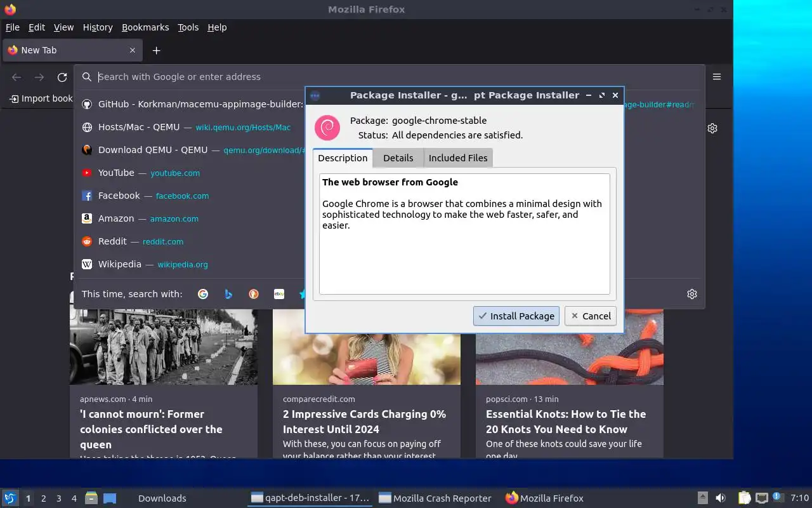This screenshot has width=812, height=508.
Task: Click Import bookmarks in bookmarks toolbar
Action: 42,98
